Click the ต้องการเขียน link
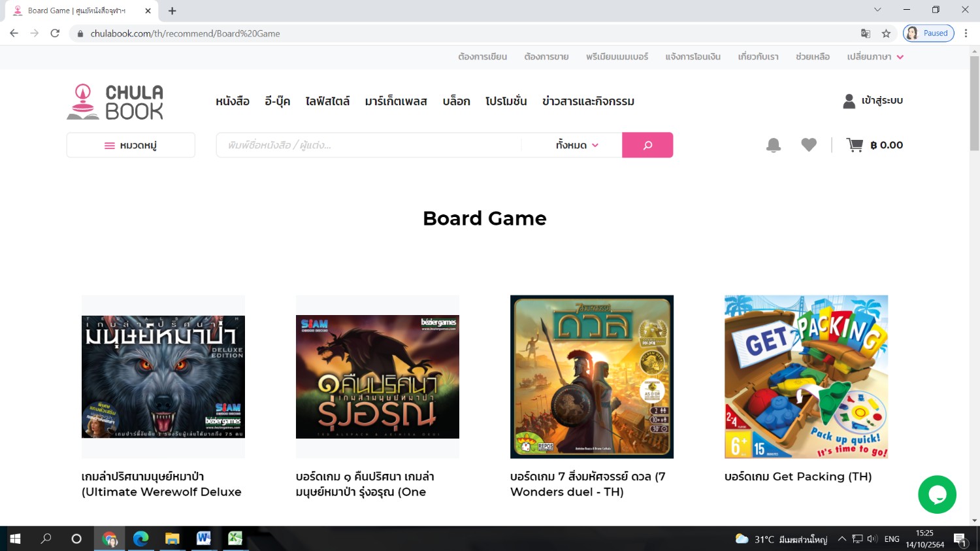The height and width of the screenshot is (551, 980). 482,57
